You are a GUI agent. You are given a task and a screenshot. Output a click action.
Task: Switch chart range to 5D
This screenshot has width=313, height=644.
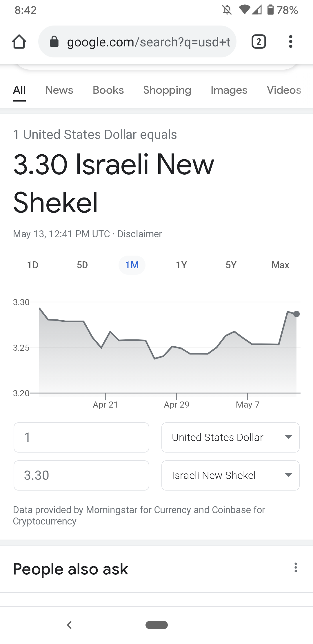(82, 265)
